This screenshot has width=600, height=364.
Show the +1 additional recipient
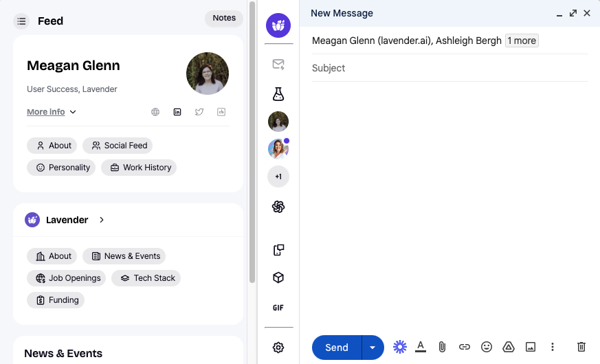(x=278, y=177)
